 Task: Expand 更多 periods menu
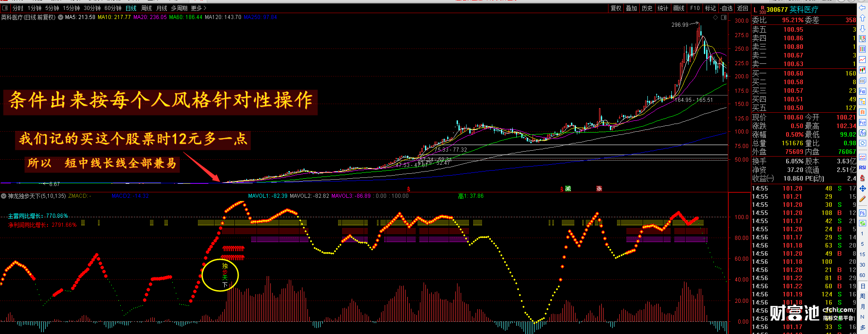click(x=198, y=8)
